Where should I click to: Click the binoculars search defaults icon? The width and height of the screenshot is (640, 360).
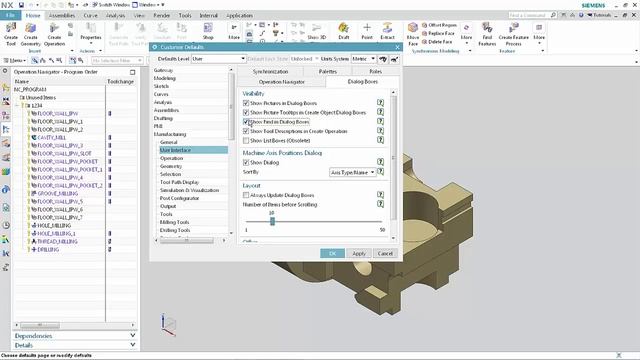click(383, 59)
